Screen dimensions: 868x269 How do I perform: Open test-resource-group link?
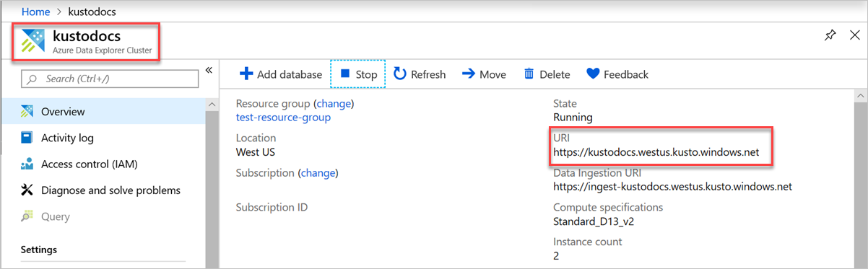coord(283,118)
